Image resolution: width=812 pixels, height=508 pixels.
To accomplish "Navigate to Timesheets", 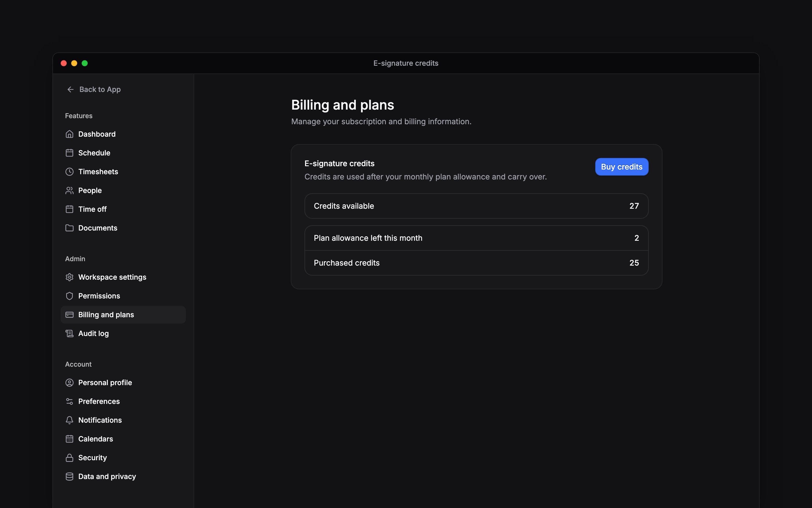I will point(123,172).
